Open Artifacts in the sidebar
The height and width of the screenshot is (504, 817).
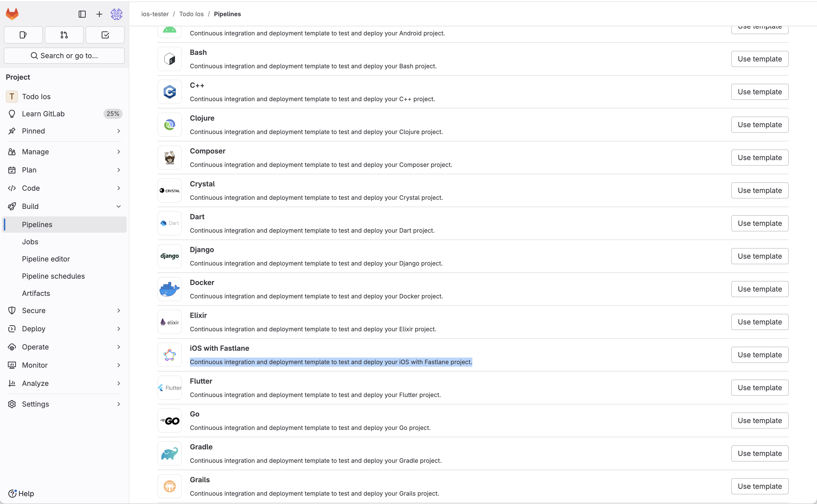[65, 294]
